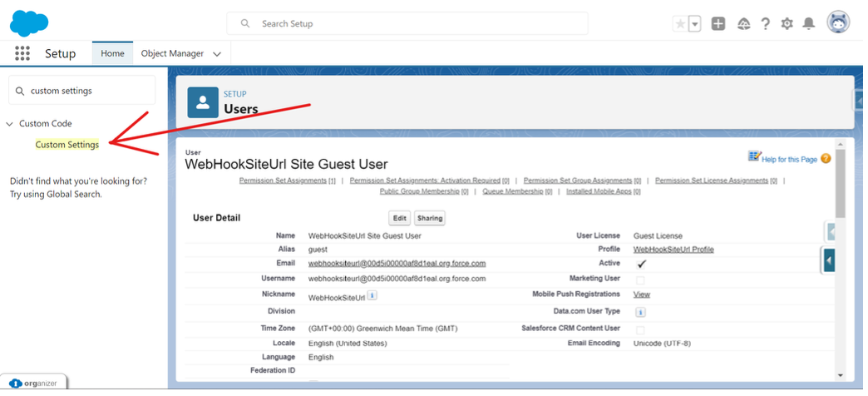Open the Object Manager chevron dropdown
Screen dimensions: 868x396
218,55
